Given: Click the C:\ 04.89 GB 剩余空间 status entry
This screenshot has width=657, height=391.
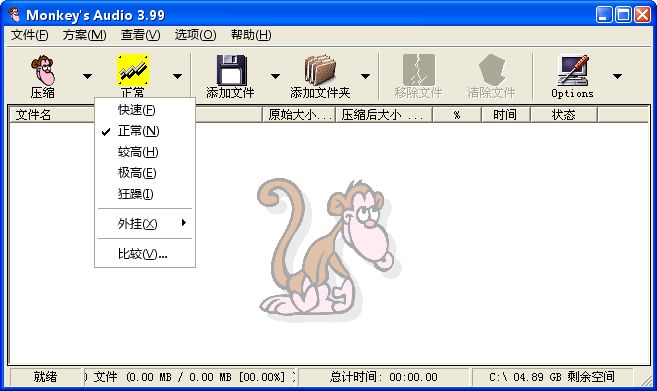Looking at the screenshot, I should 552,377.
